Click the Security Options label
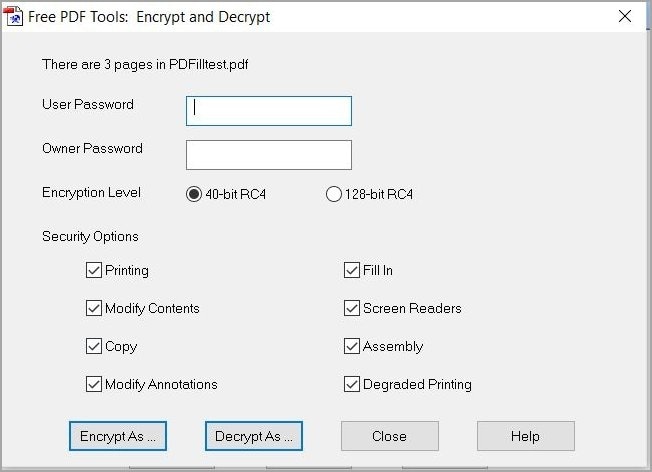Viewport: 652px width, 472px height. pyautogui.click(x=90, y=237)
